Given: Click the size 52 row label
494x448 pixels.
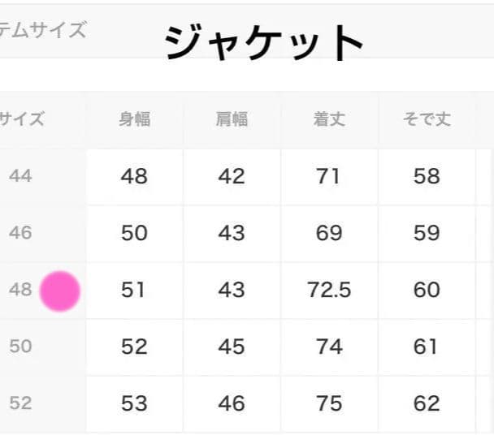Looking at the screenshot, I should point(20,403).
